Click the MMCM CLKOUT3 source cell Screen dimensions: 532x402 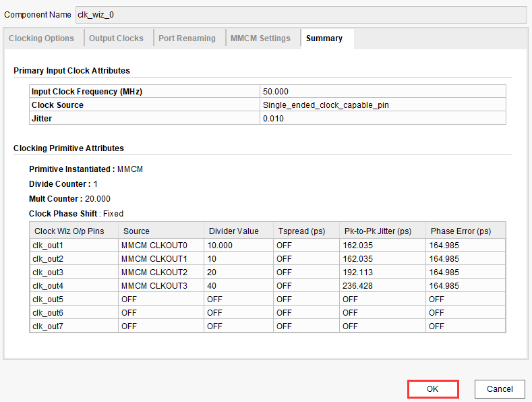coord(161,286)
